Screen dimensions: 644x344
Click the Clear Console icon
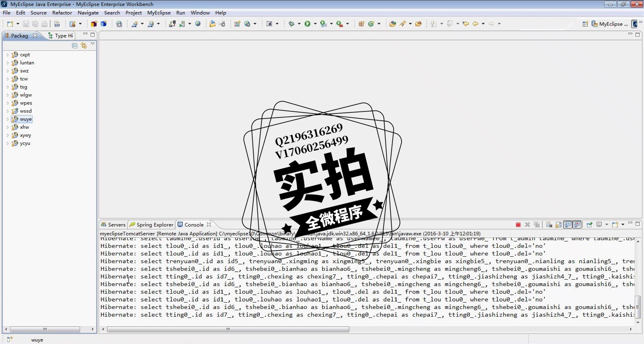(549, 225)
